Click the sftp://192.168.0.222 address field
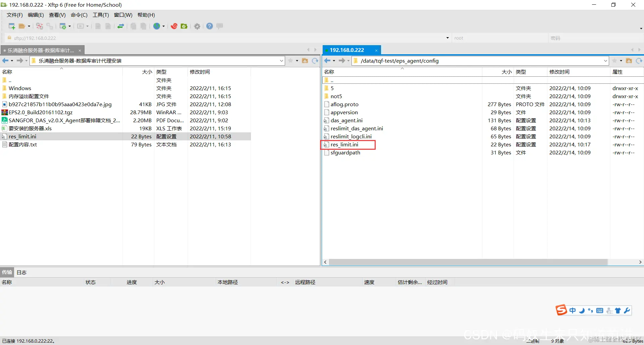 point(228,38)
